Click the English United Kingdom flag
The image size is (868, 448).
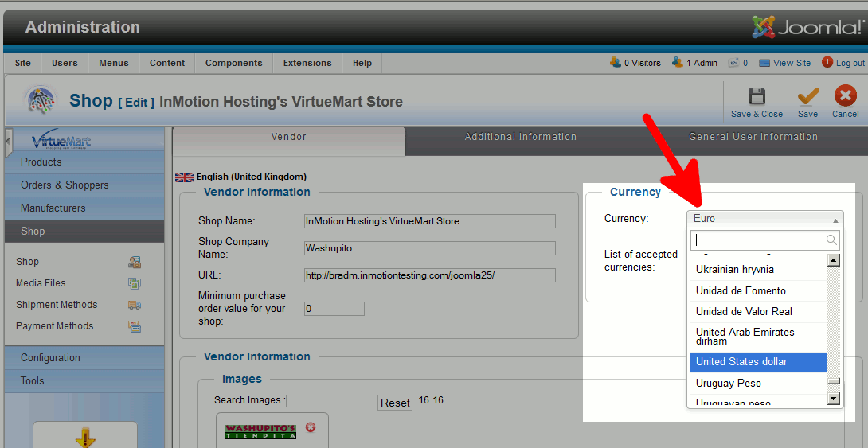tap(185, 177)
